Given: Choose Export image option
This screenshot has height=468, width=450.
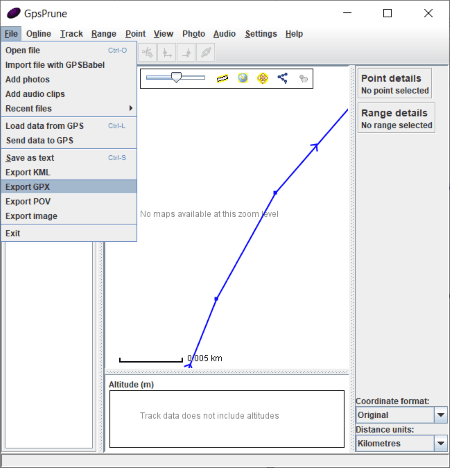Looking at the screenshot, I should pyautogui.click(x=69, y=216).
